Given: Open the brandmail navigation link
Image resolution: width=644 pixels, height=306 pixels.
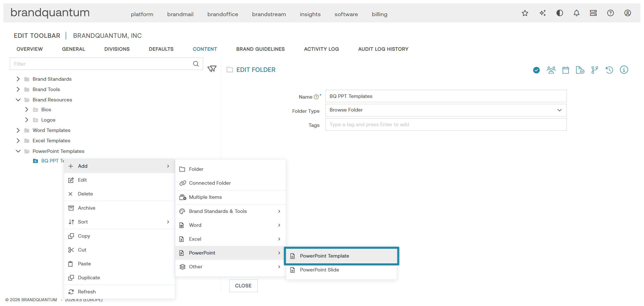Looking at the screenshot, I should pos(180,14).
